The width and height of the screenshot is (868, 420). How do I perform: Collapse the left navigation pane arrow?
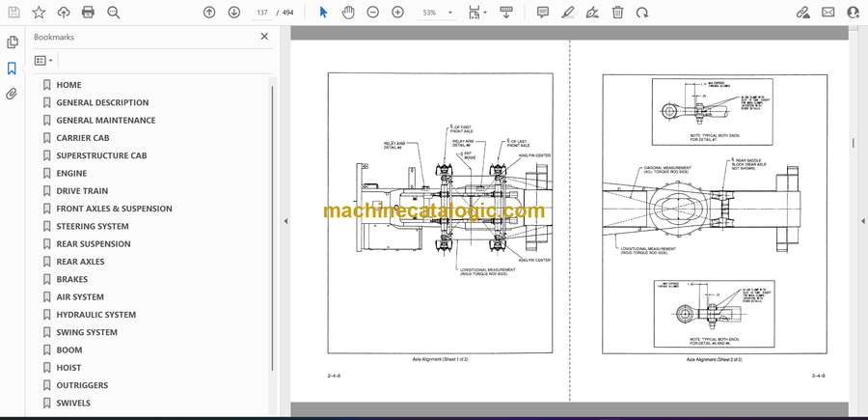[285, 221]
